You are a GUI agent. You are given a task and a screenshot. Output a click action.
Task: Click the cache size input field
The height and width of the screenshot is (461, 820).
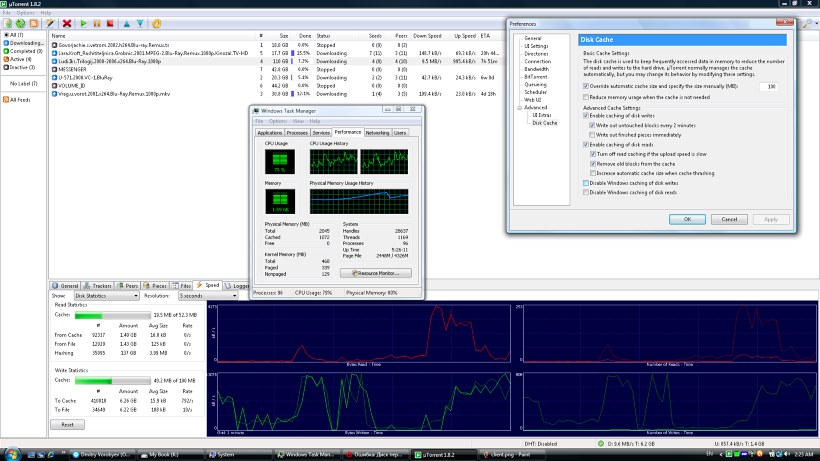point(769,87)
